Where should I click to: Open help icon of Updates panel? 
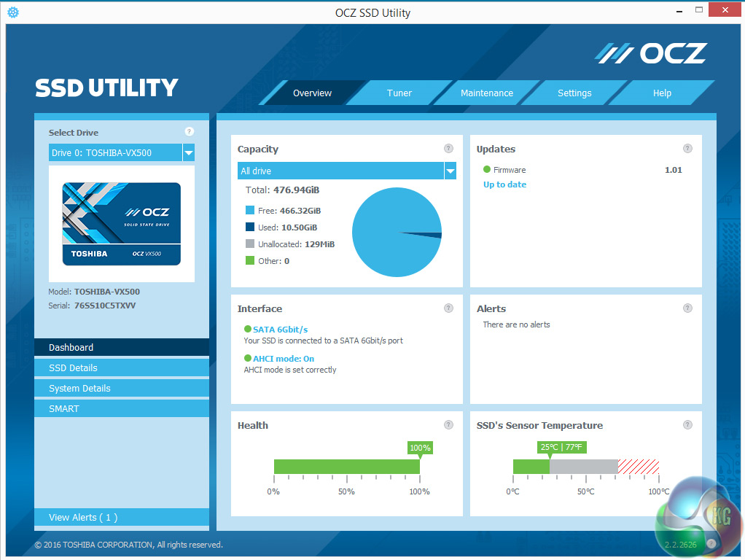[687, 148]
